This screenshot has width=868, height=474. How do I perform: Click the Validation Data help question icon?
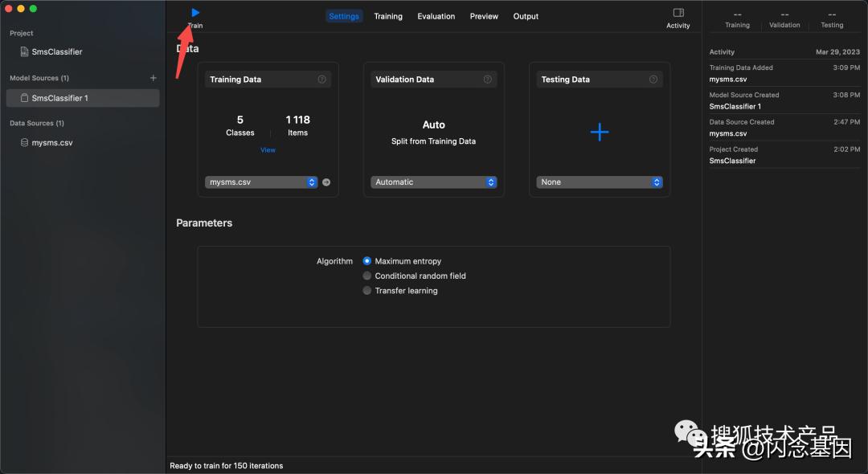point(487,80)
